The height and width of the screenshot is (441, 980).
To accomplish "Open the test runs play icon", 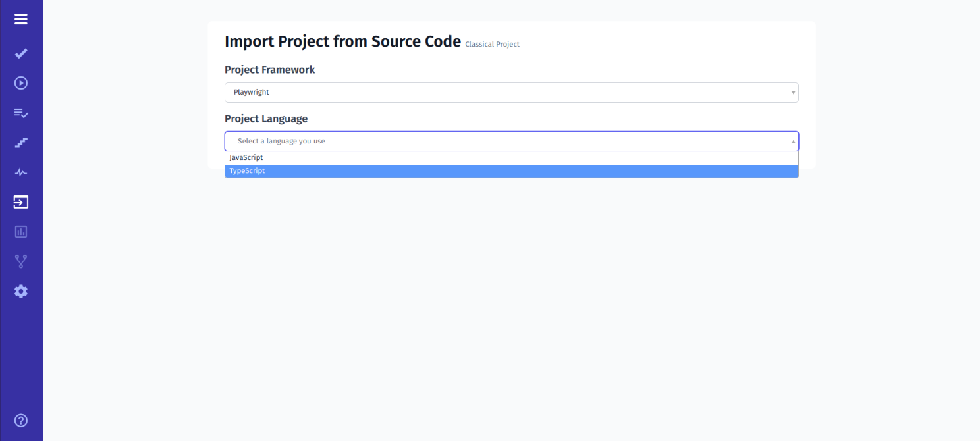I will point(20,83).
